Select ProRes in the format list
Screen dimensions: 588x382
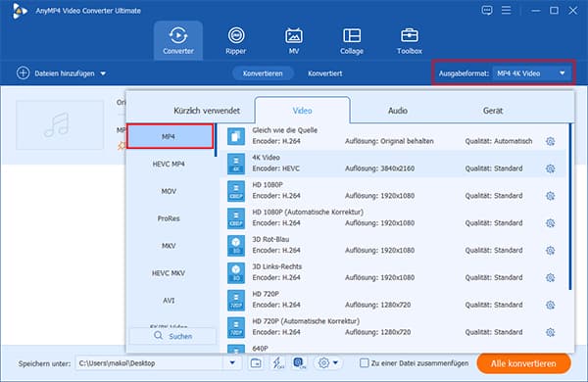tap(169, 218)
